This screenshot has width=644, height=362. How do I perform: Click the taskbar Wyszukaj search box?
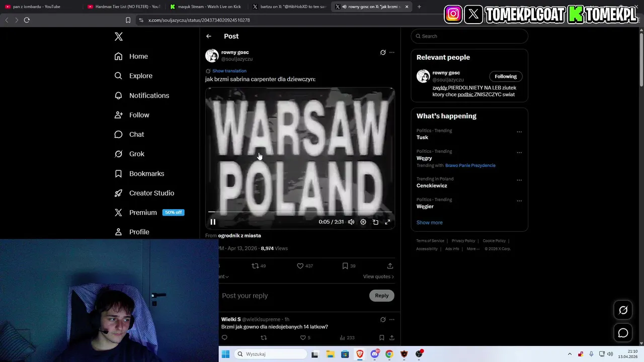(271, 354)
